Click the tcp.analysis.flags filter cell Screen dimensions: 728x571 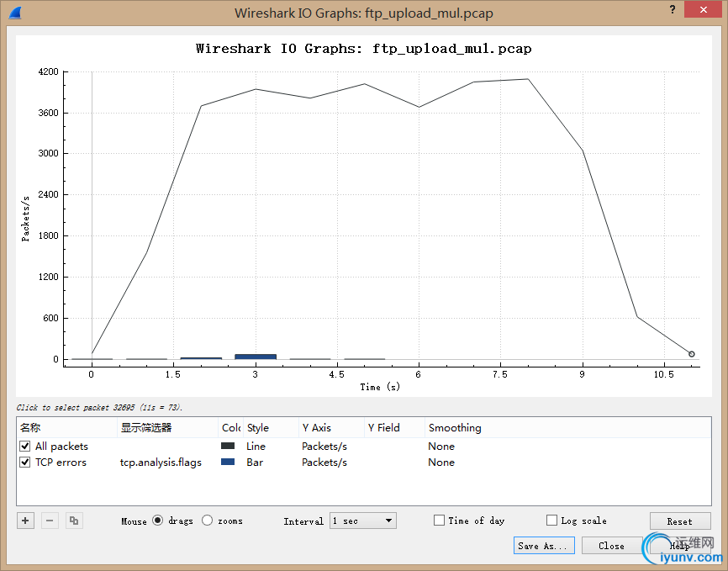[161, 463]
